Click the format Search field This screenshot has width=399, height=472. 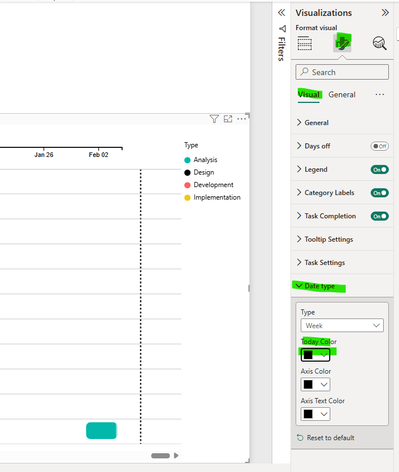click(342, 72)
